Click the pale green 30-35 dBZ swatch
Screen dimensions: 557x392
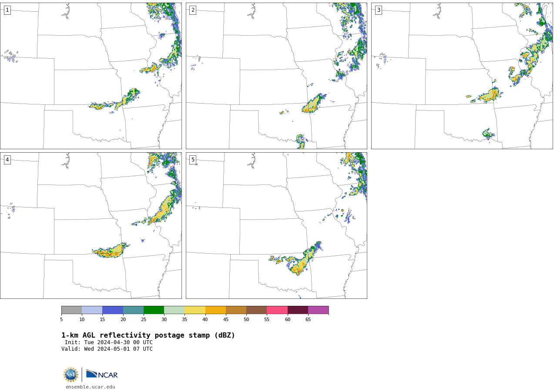[174, 310]
